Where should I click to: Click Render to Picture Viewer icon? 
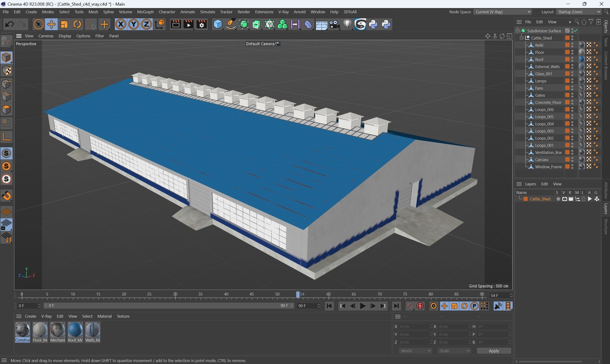coord(188,24)
